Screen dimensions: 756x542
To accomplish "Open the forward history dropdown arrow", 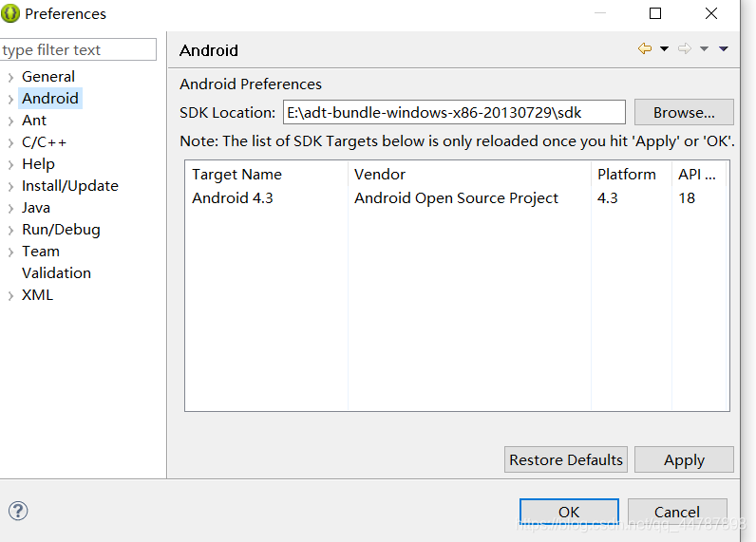I will [x=704, y=48].
